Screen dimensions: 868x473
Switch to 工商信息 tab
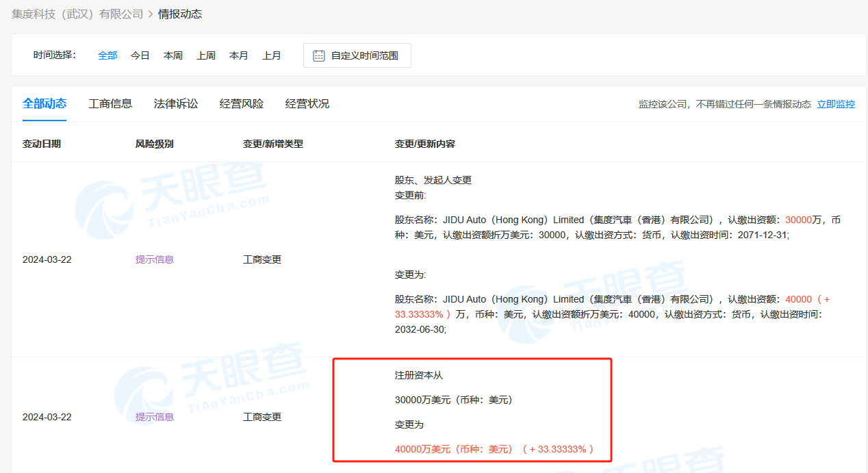(110, 103)
